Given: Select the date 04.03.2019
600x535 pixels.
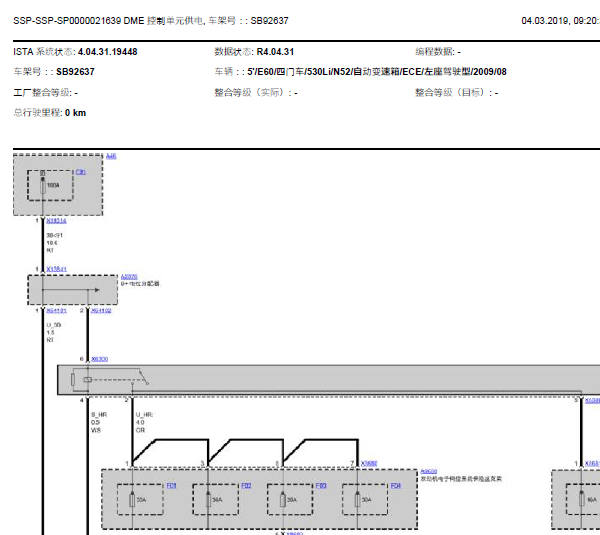Looking at the screenshot, I should pyautogui.click(x=545, y=21).
